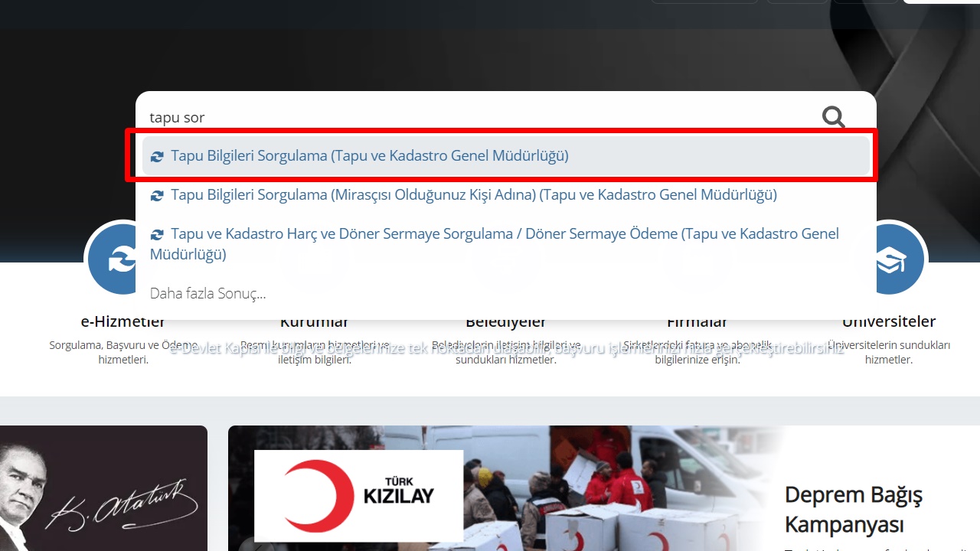Show more results via Daha fazla Sonuç
Image resolution: width=980 pixels, height=551 pixels.
click(207, 293)
